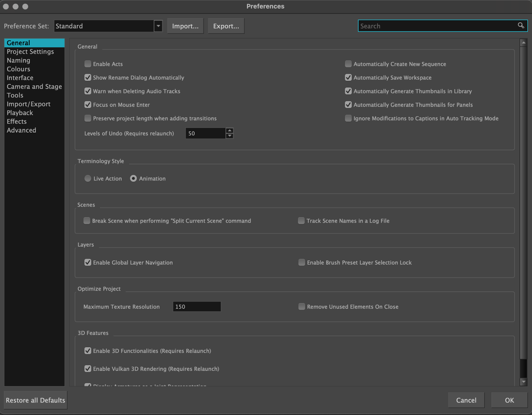Open the Preference Set dropdown
532x415 pixels.
click(x=158, y=26)
